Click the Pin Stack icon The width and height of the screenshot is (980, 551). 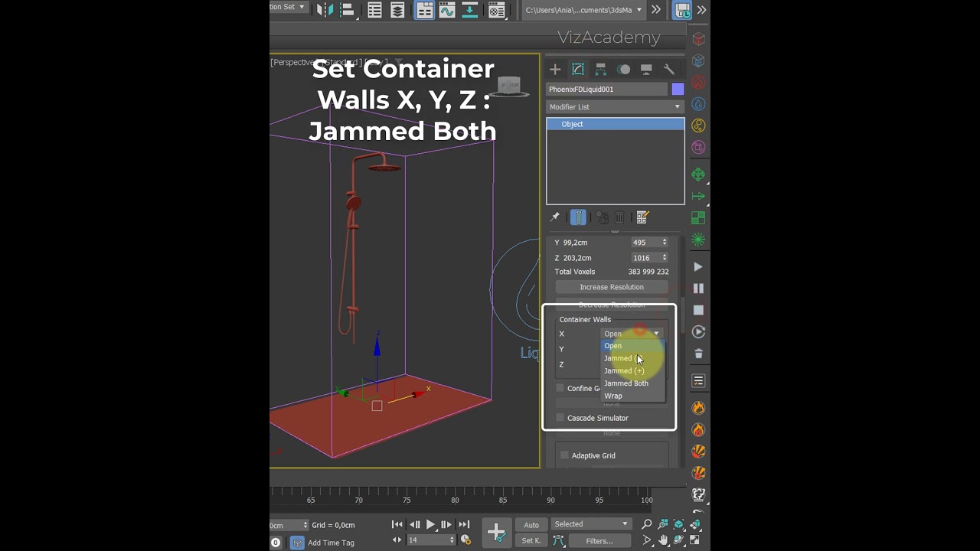555,217
